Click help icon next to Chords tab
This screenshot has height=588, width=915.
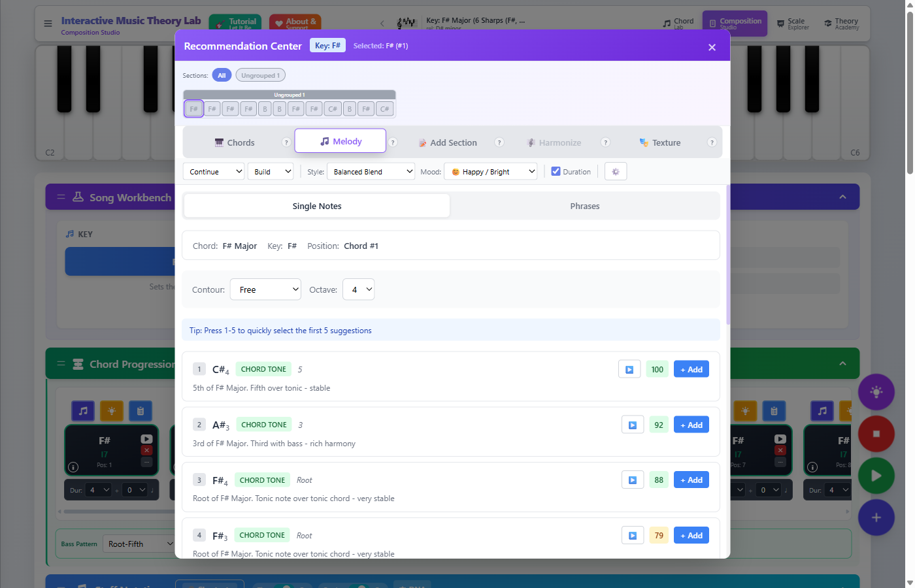pyautogui.click(x=286, y=142)
